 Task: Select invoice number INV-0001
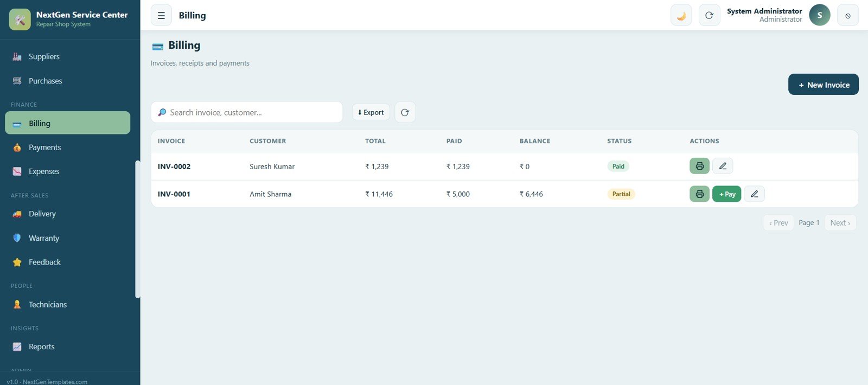tap(174, 194)
